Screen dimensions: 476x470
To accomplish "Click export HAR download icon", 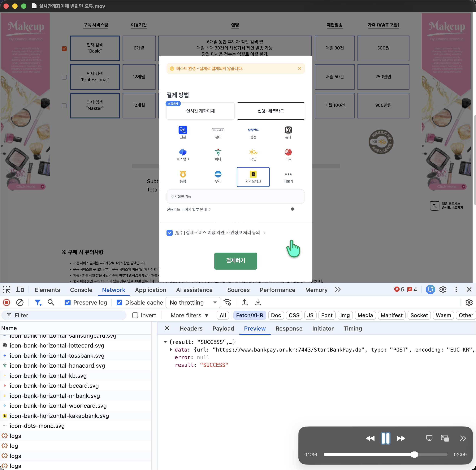I will [258, 302].
